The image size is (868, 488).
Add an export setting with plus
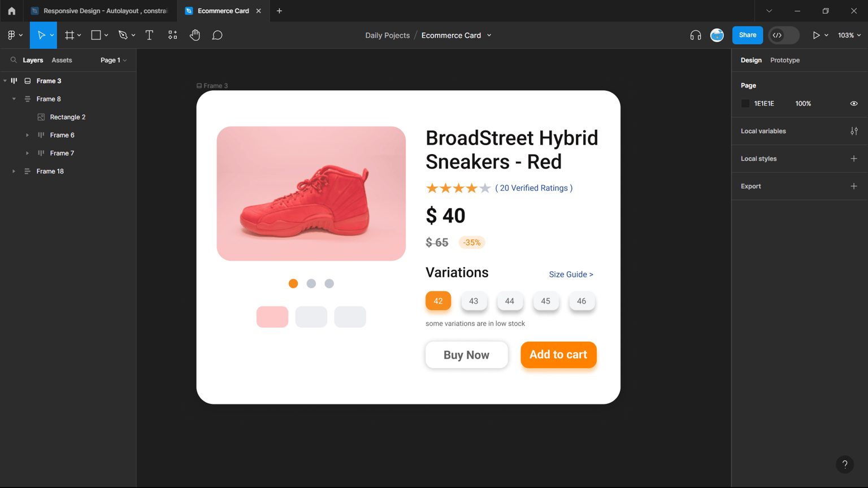click(854, 186)
